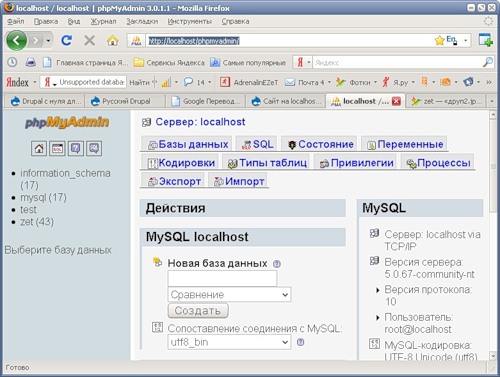
Task: Click the new database name field
Action: (x=222, y=278)
